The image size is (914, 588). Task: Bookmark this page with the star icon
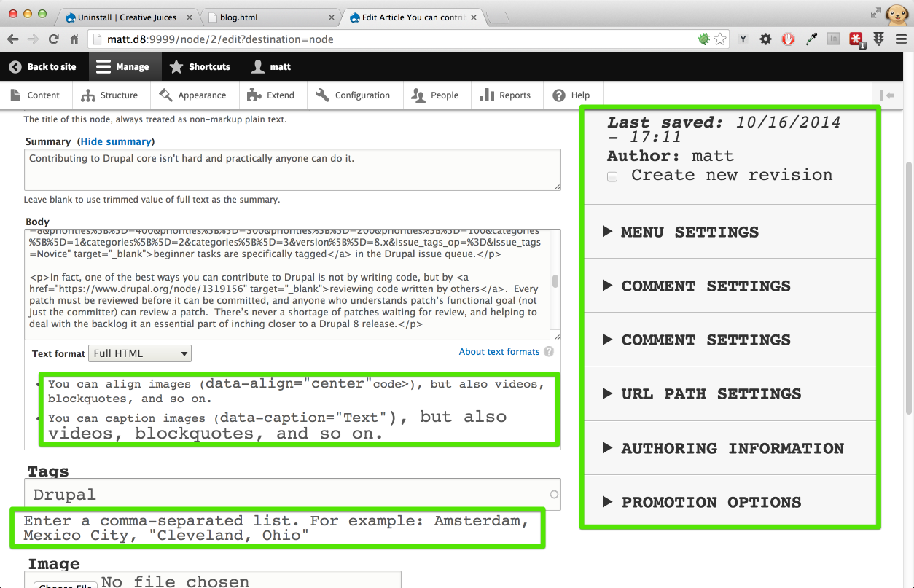click(x=719, y=39)
